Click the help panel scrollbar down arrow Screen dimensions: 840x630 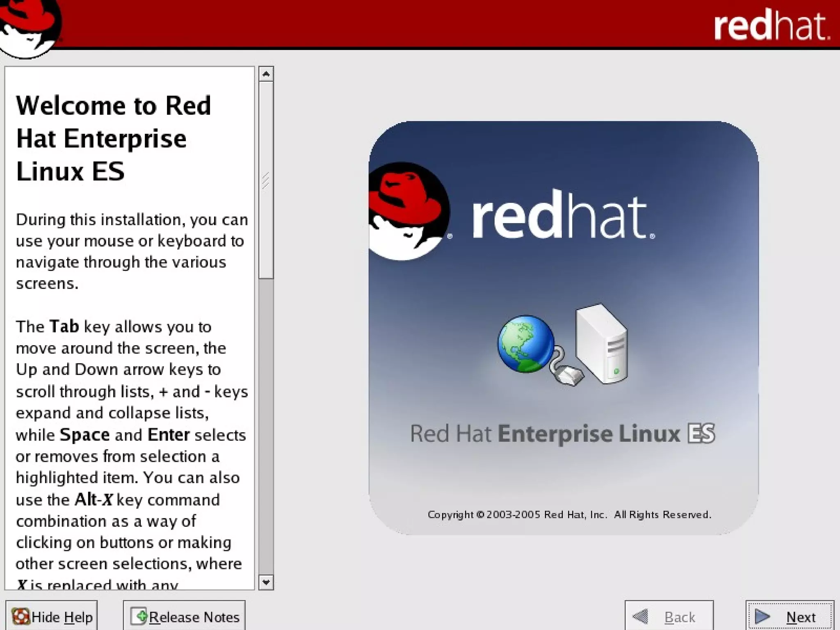pyautogui.click(x=266, y=582)
